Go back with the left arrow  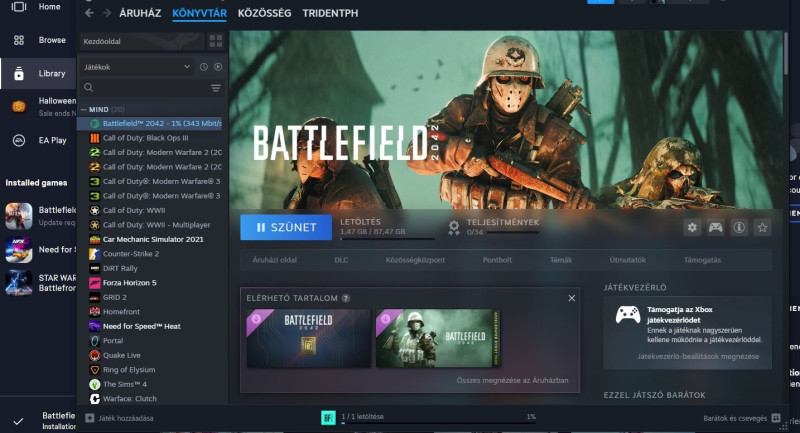[89, 13]
